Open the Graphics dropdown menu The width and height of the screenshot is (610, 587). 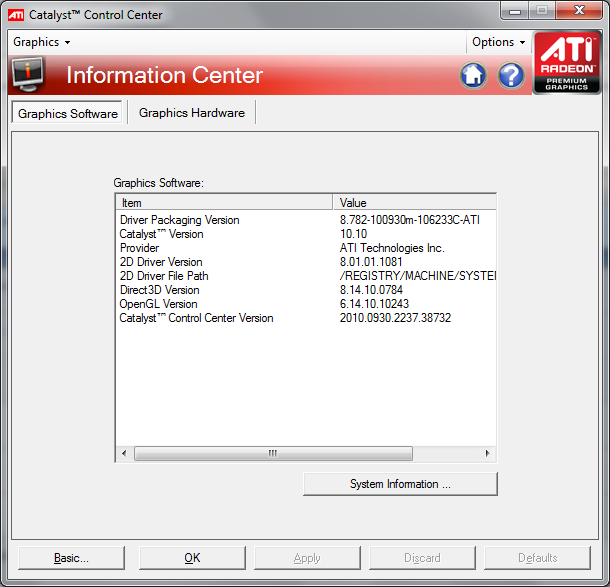pos(42,42)
